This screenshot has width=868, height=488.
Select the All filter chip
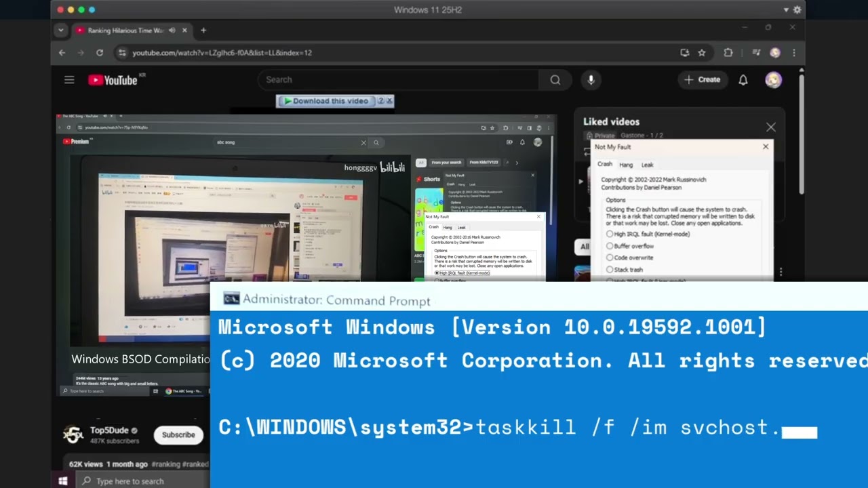coord(584,247)
